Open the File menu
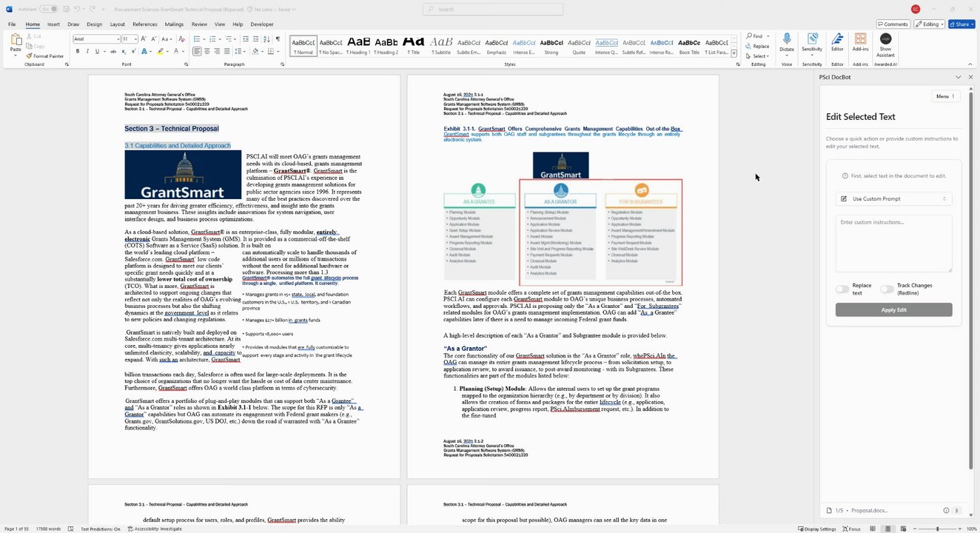 pyautogui.click(x=12, y=24)
